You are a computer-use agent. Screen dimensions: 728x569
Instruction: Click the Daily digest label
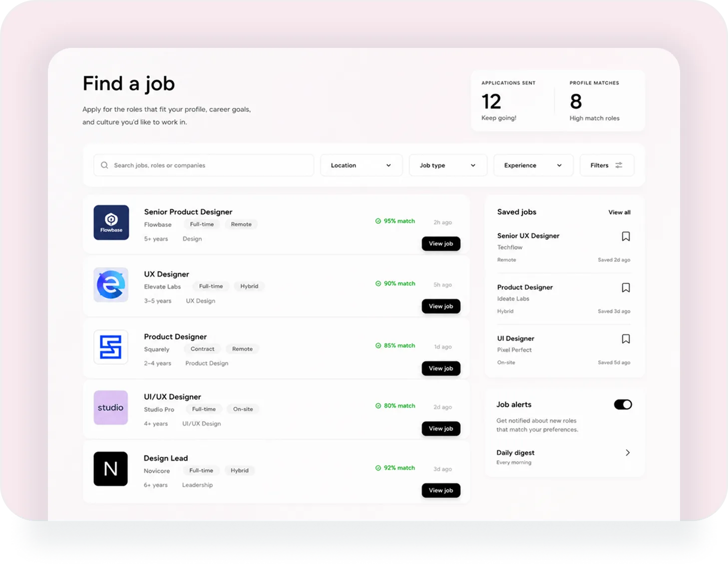point(515,453)
